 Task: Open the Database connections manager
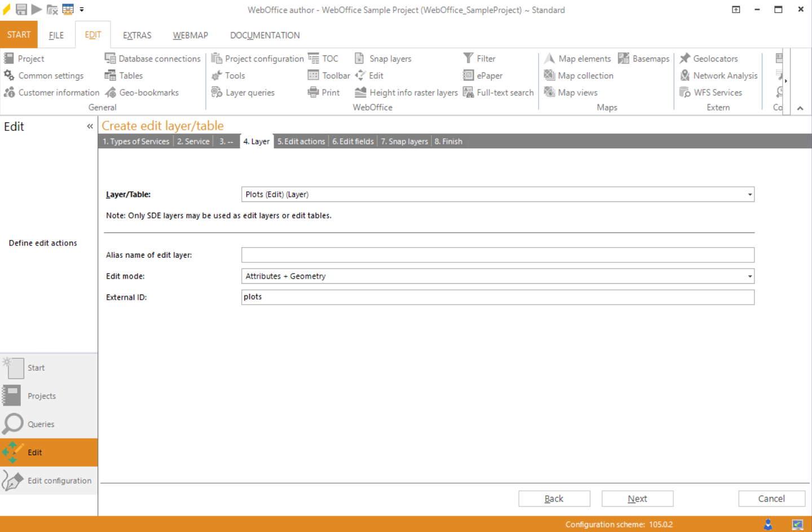(x=152, y=58)
